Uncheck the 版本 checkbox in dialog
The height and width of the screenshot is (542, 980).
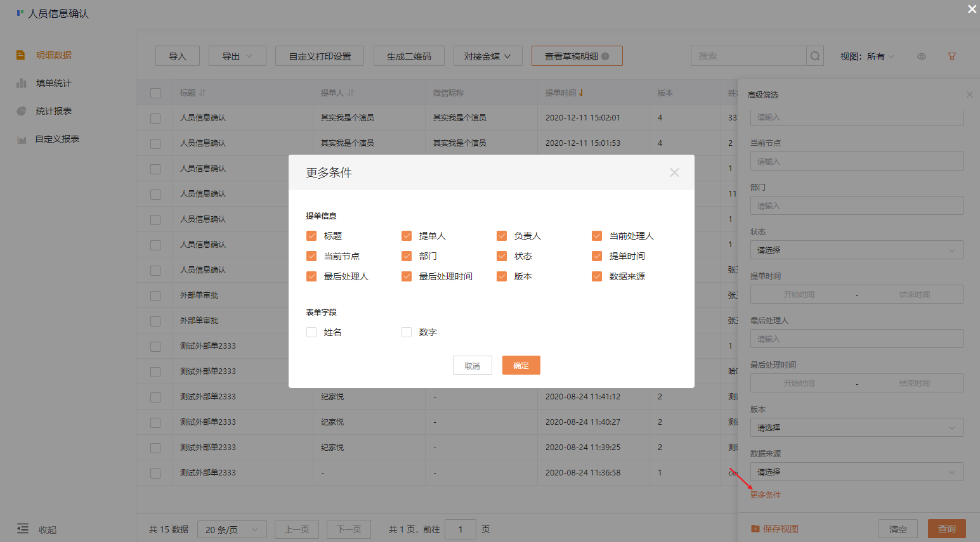(x=502, y=276)
